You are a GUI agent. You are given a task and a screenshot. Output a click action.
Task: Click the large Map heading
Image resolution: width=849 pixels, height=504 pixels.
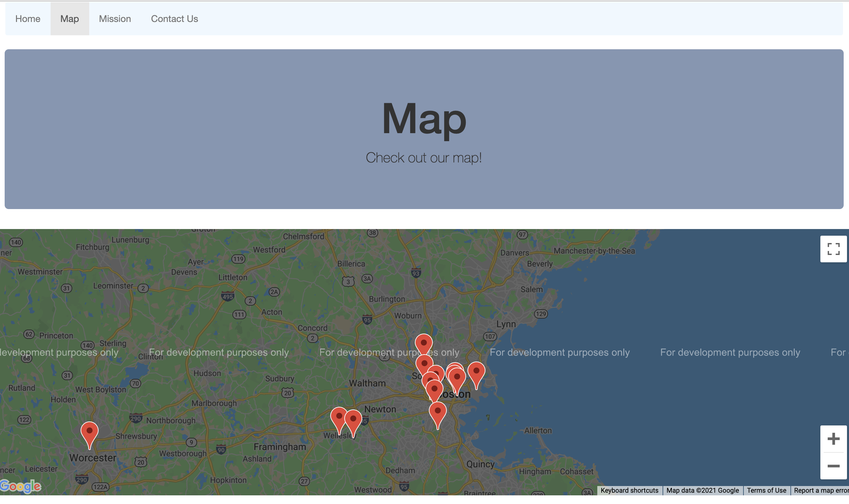point(424,119)
